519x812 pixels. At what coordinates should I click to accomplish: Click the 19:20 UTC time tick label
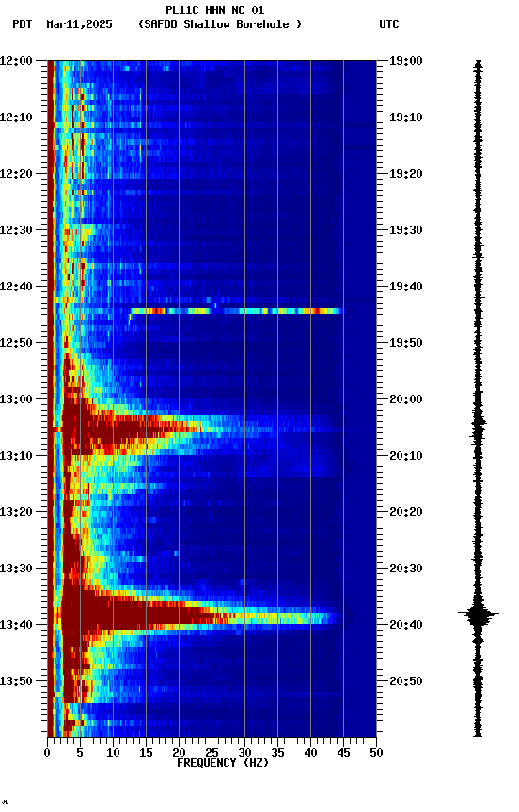406,174
